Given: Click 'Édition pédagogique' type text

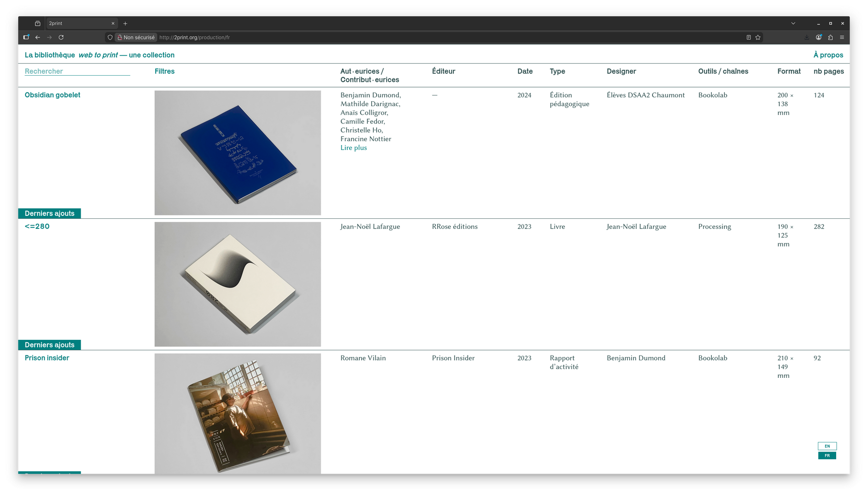Looking at the screenshot, I should (x=570, y=100).
